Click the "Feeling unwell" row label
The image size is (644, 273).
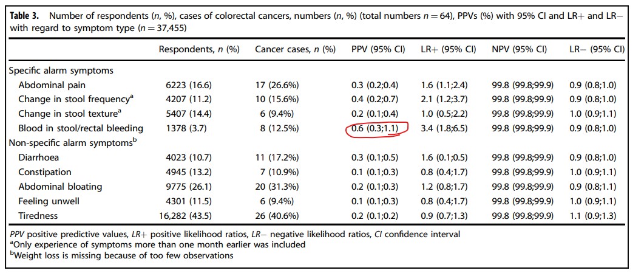pyautogui.click(x=49, y=201)
